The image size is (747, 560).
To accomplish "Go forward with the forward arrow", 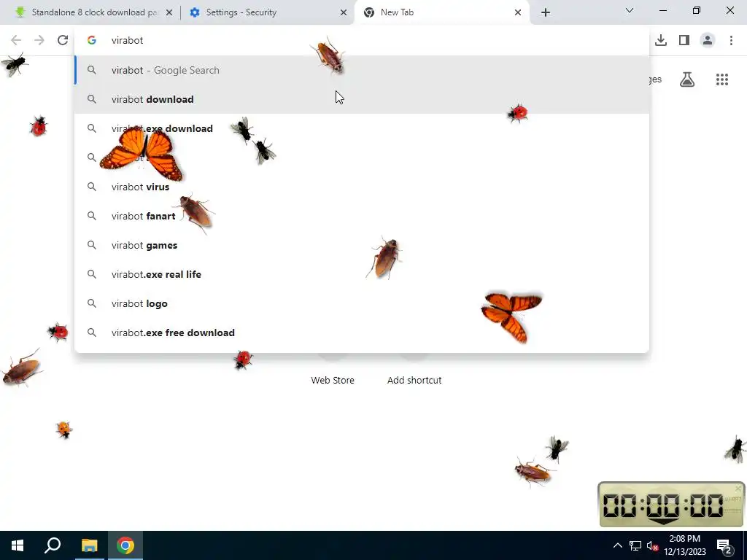I will (x=39, y=40).
